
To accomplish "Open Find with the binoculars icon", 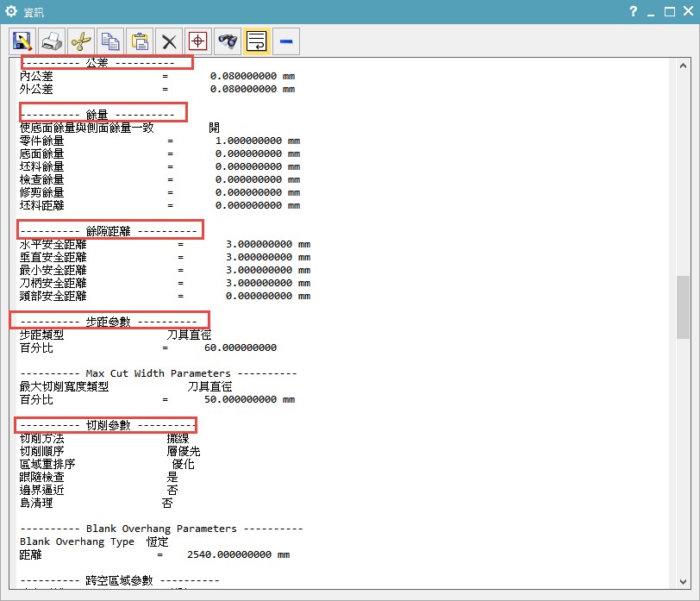I will [x=228, y=41].
